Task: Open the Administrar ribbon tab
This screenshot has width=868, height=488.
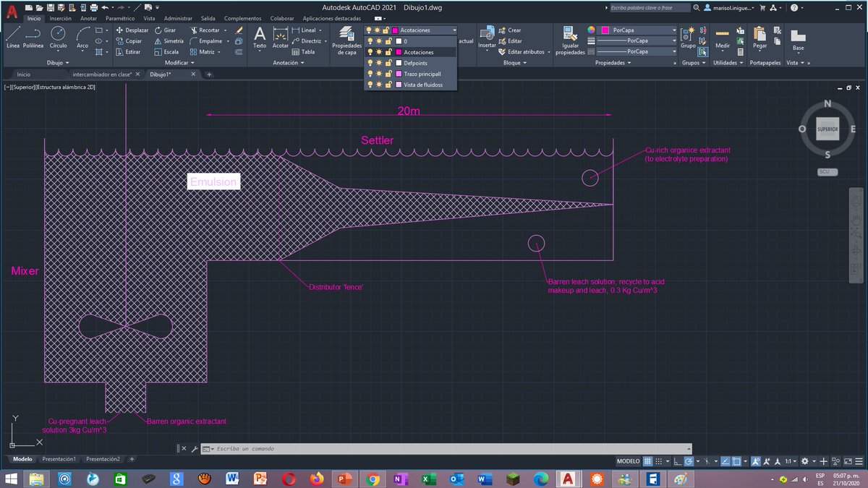Action: pyautogui.click(x=178, y=18)
